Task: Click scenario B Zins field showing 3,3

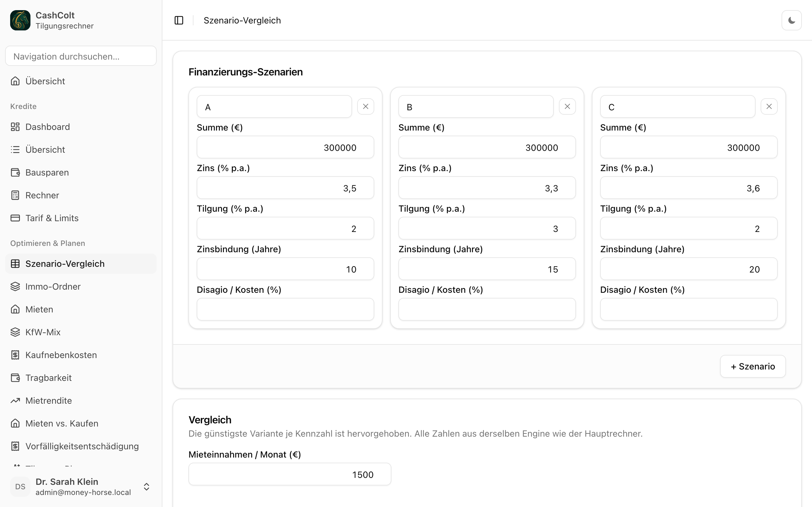Action: [487, 188]
